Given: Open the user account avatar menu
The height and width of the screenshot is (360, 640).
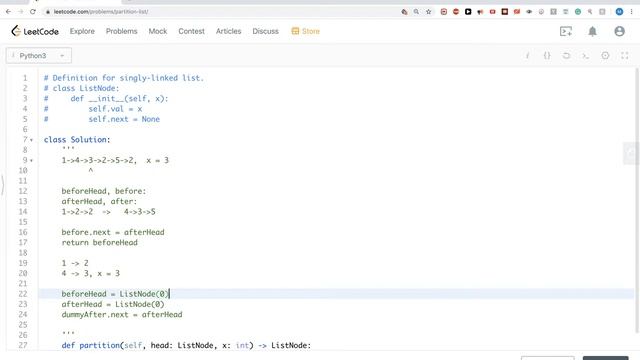Looking at the screenshot, I should coord(619,31).
